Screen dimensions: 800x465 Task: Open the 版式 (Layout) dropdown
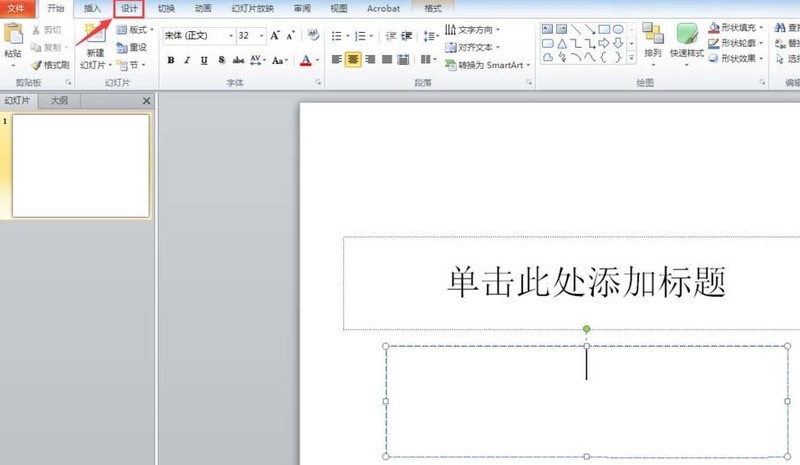pyautogui.click(x=135, y=30)
